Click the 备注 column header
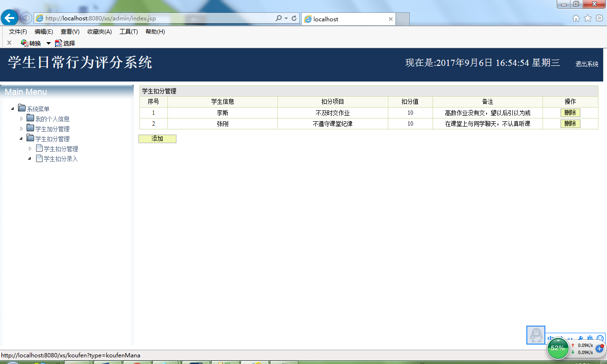The height and width of the screenshot is (364, 607). [x=487, y=102]
